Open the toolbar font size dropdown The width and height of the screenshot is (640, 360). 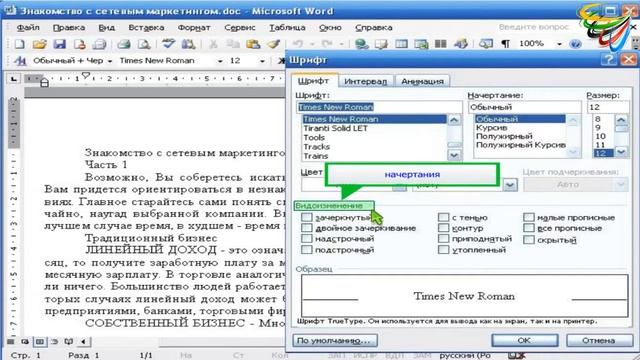(262, 61)
